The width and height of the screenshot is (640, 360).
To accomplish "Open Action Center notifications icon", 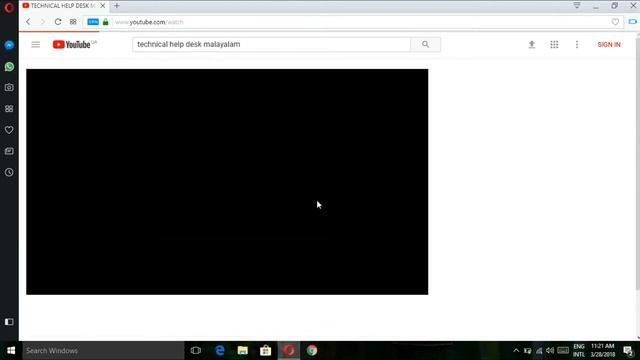I will tap(629, 351).
